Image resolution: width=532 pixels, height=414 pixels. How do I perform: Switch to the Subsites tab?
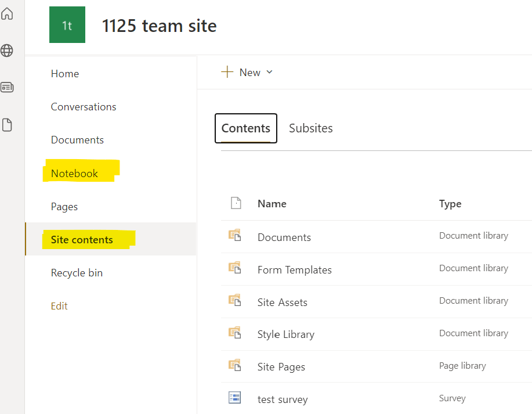[x=311, y=128]
